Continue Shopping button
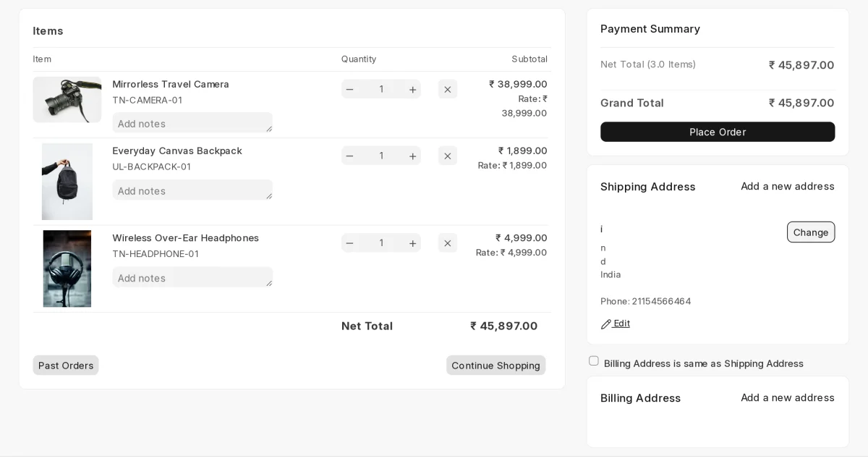This screenshot has height=464, width=868. tap(496, 366)
